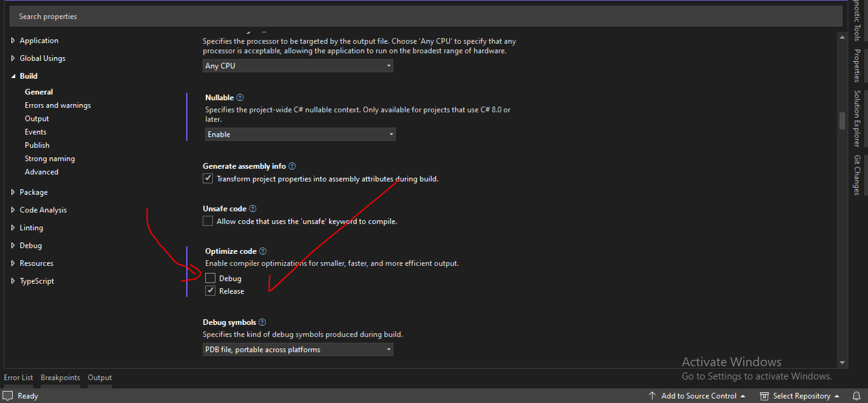The image size is (868, 403).
Task: Go to Strong naming settings
Action: tap(50, 159)
